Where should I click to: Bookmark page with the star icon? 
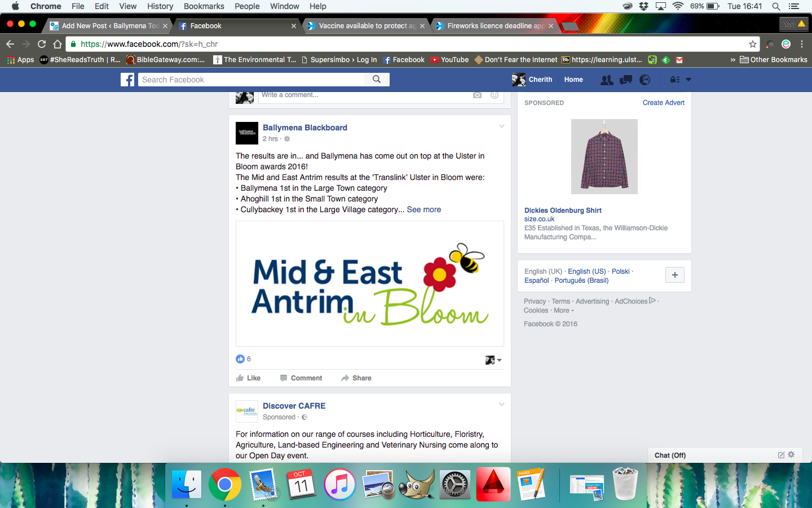[x=752, y=44]
